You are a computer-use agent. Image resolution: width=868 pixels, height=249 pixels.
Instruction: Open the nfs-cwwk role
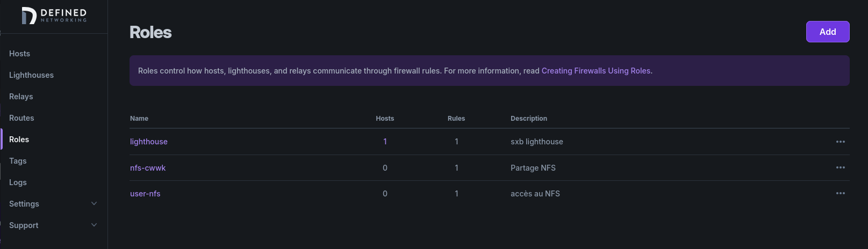click(148, 168)
